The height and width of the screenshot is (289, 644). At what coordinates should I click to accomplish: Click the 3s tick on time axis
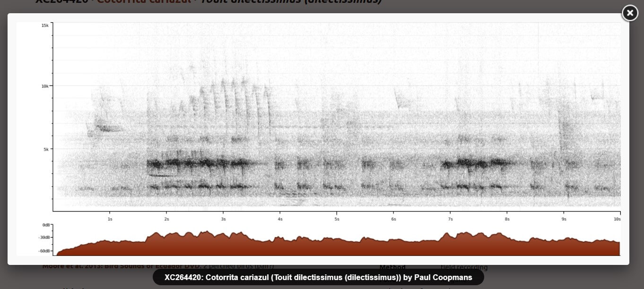pyautogui.click(x=223, y=219)
